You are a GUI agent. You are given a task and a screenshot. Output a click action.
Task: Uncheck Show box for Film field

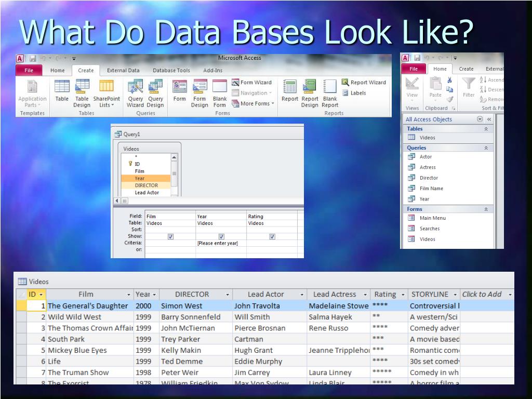[x=170, y=236]
